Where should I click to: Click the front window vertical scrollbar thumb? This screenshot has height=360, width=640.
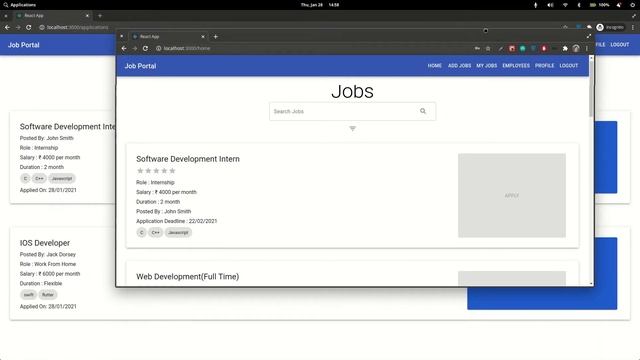tap(591, 90)
